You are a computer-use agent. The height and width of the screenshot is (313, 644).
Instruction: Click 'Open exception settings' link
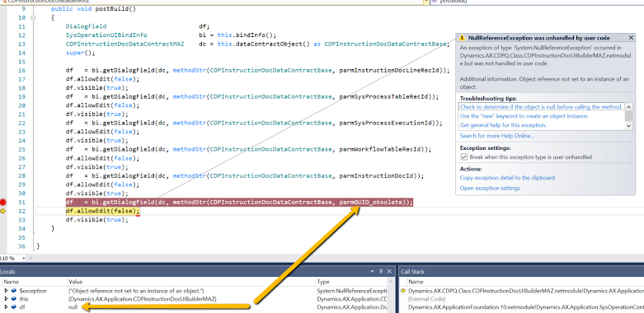click(490, 188)
